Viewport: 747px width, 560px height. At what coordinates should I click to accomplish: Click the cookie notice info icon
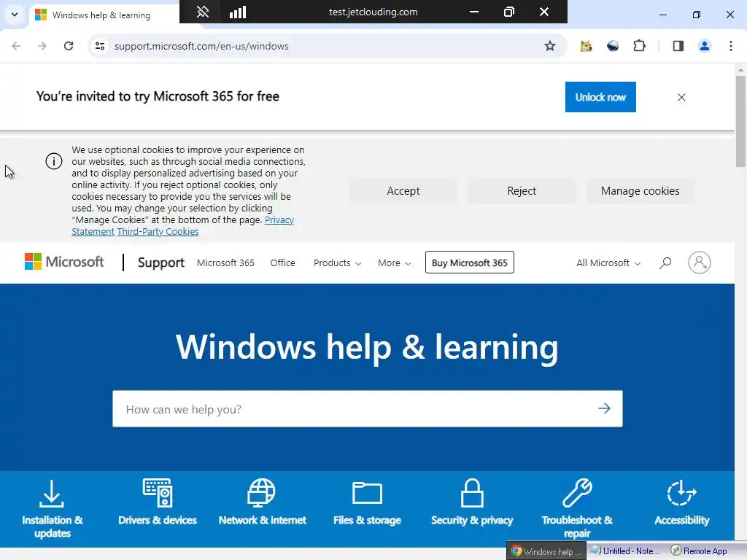point(54,161)
